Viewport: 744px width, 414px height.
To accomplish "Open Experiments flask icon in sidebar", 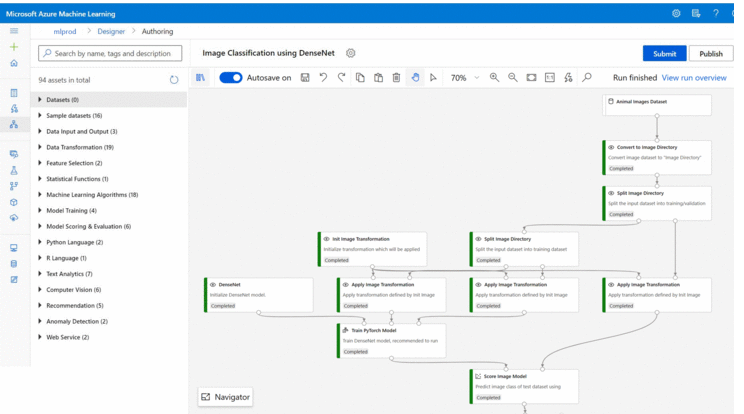I will tap(14, 170).
